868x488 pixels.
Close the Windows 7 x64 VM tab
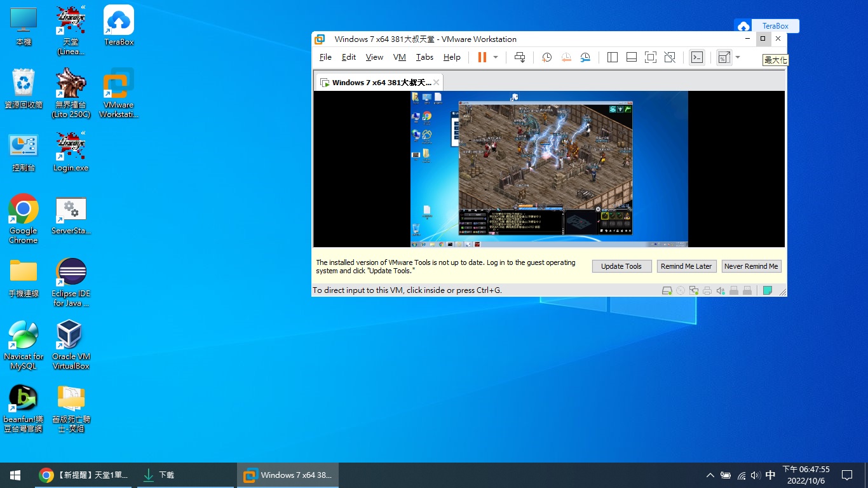[437, 83]
